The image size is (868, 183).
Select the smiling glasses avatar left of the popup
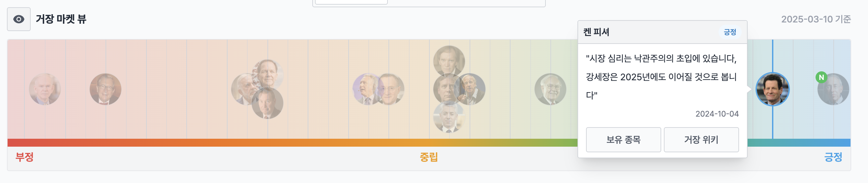[x=550, y=89]
